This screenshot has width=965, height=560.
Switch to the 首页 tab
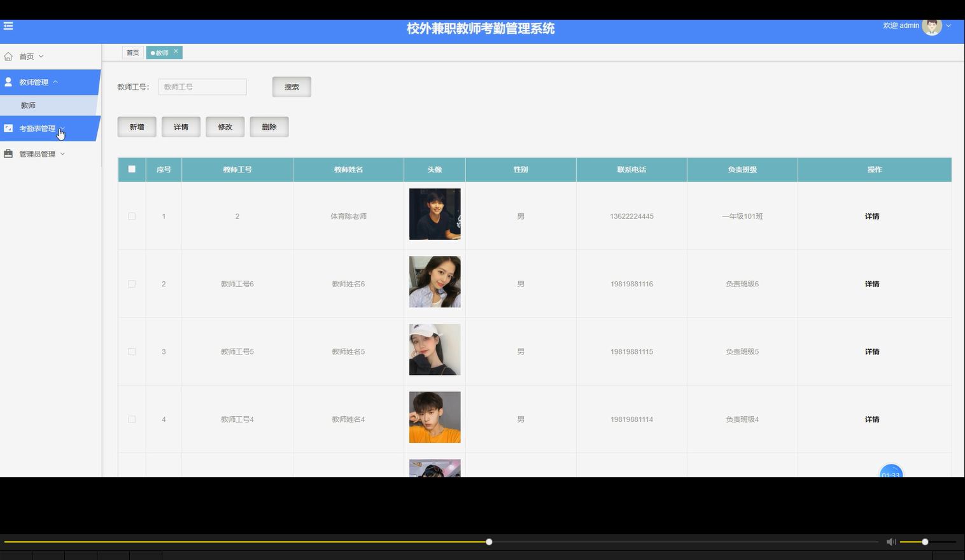pyautogui.click(x=132, y=53)
